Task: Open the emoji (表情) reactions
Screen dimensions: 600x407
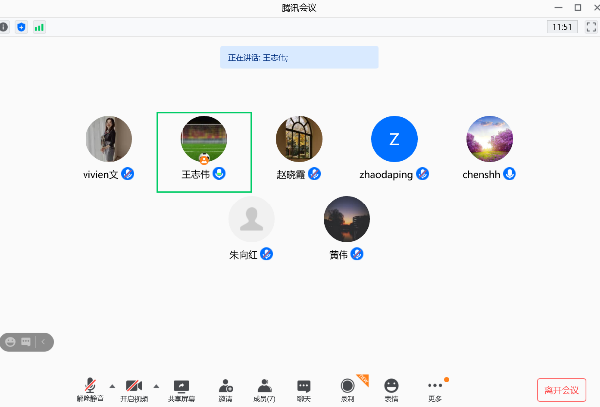Action: click(391, 388)
